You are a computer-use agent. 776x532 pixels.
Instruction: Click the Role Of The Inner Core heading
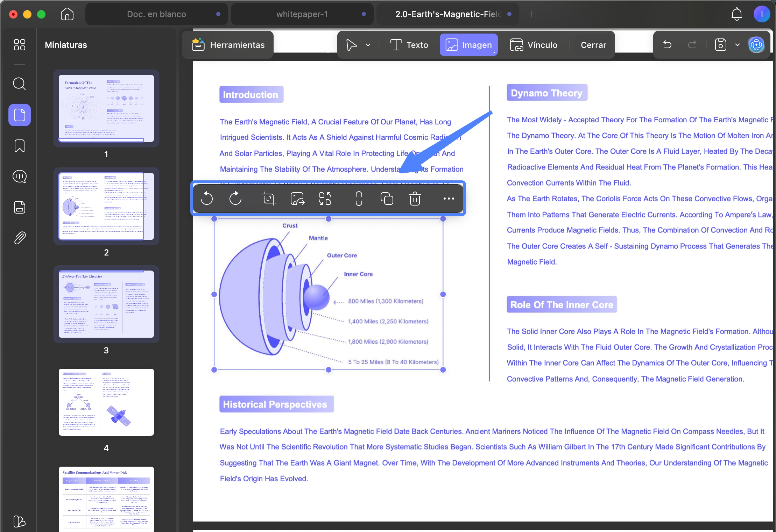point(562,305)
